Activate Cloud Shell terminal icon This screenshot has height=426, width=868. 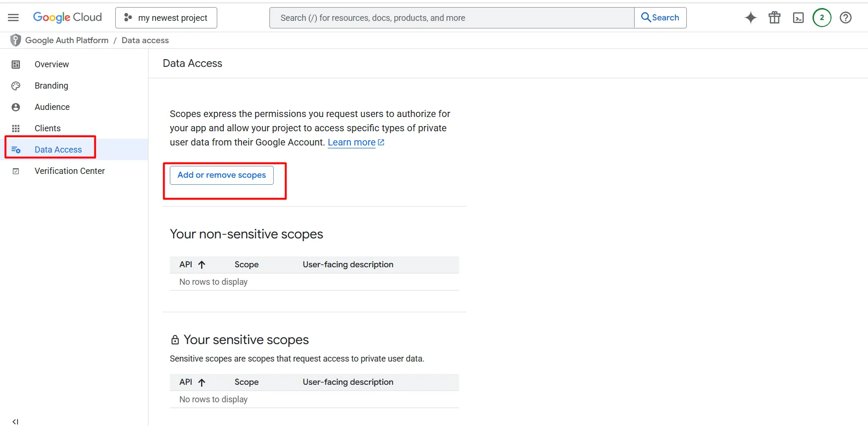tap(798, 18)
